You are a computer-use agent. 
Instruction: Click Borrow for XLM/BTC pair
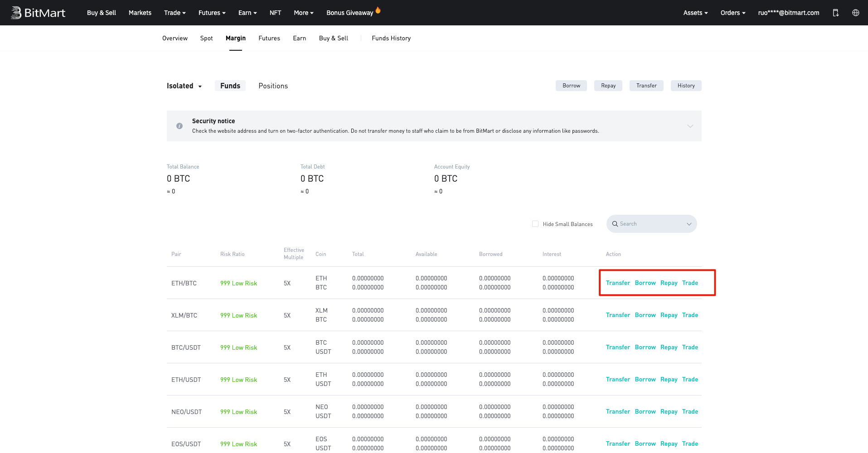(645, 315)
